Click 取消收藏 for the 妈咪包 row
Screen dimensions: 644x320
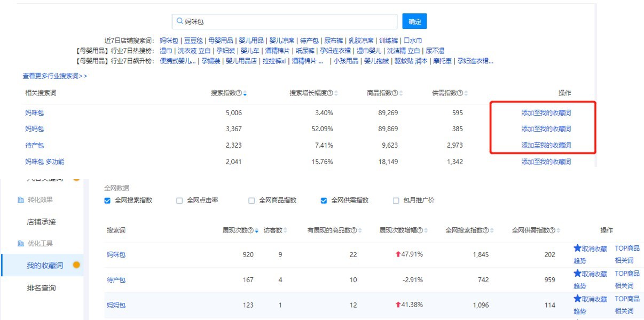(x=594, y=249)
